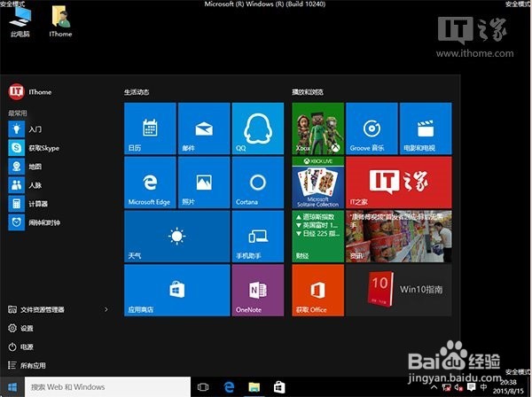Screen dimensions: 532x397
Task: Click the 播放和浏览 tile group heading
Action: pos(308,92)
